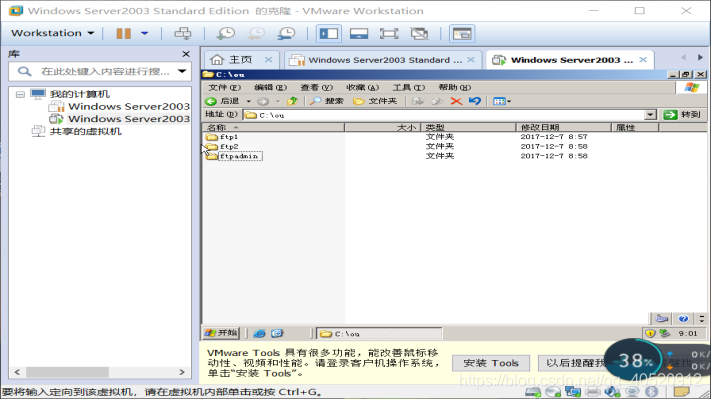Pause the virtual machine with orange button

point(124,33)
